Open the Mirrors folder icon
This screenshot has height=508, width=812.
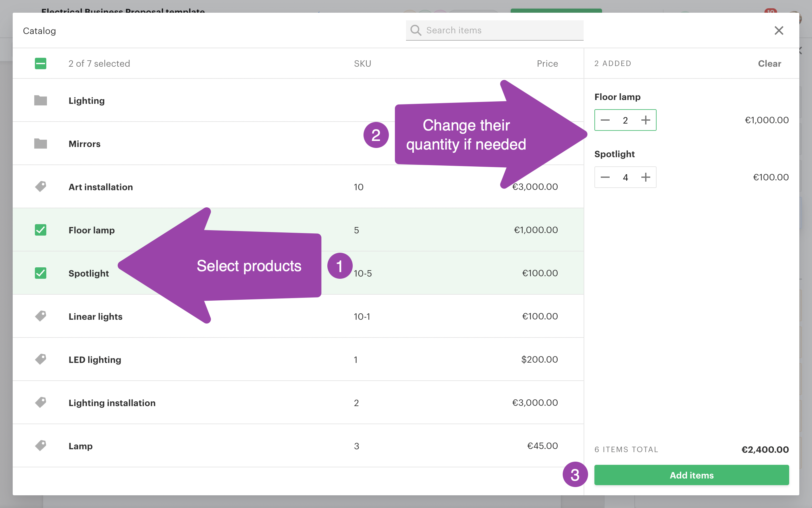[41, 144]
